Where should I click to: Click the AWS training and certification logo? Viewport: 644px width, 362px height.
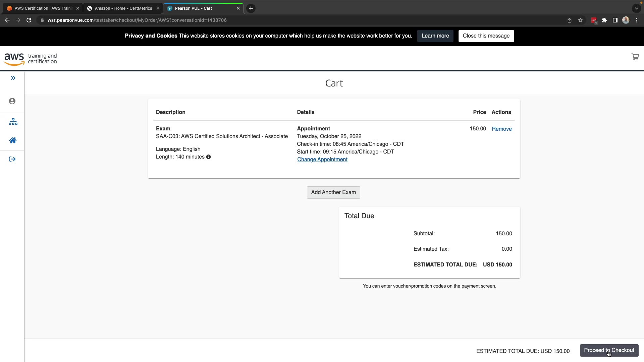point(31,59)
